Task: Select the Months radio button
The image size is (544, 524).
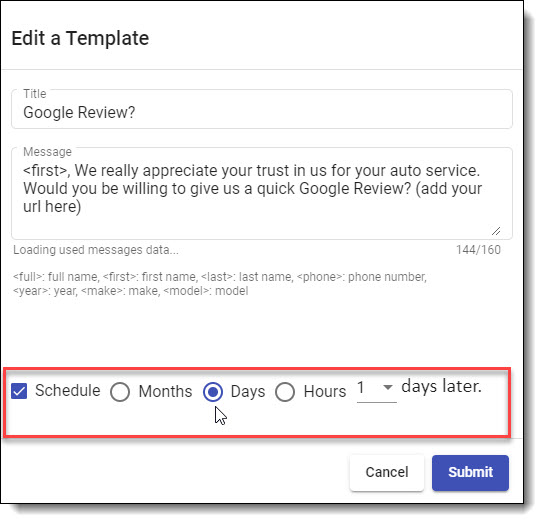Action: [x=120, y=392]
